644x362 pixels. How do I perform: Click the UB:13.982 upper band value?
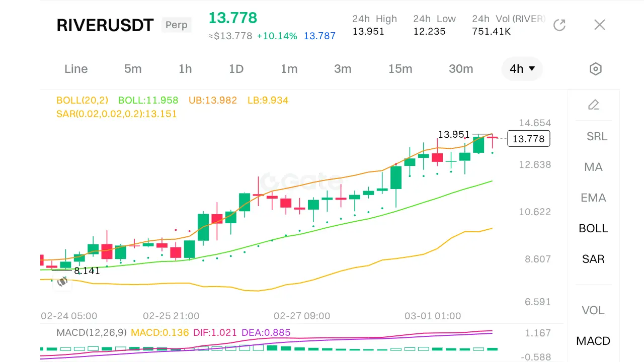213,101
